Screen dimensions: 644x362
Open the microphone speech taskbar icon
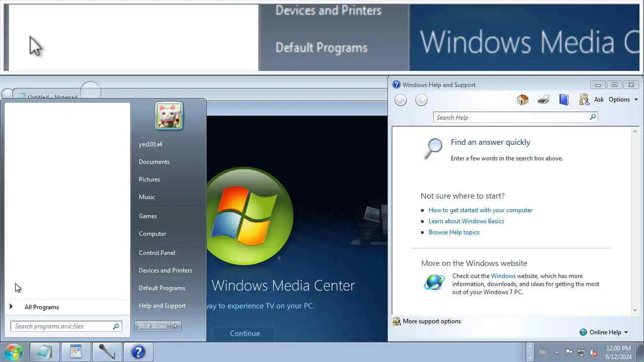[x=107, y=351]
